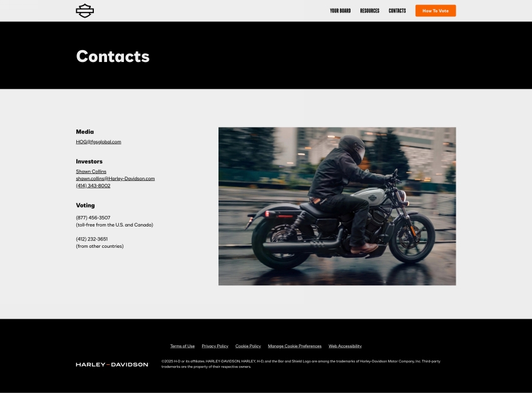The width and height of the screenshot is (532, 393).
Task: Open the Resources menu item
Action: [x=369, y=11]
